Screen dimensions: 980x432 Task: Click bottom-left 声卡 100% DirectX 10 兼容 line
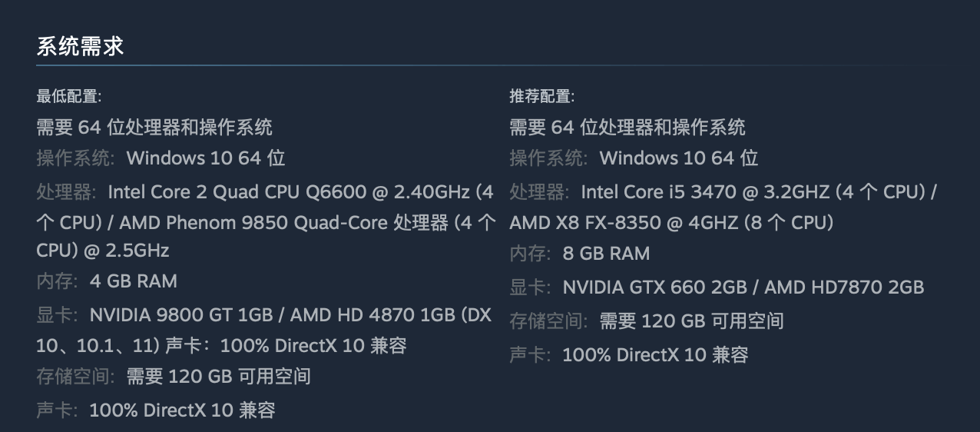(x=156, y=410)
